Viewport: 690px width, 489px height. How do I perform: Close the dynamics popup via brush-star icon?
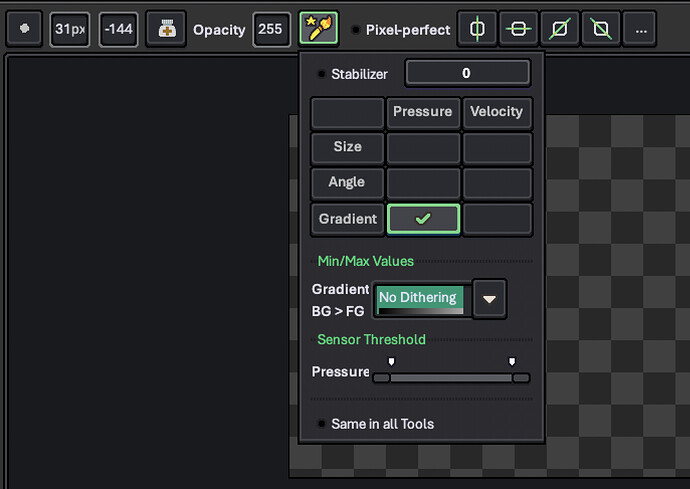pyautogui.click(x=318, y=28)
